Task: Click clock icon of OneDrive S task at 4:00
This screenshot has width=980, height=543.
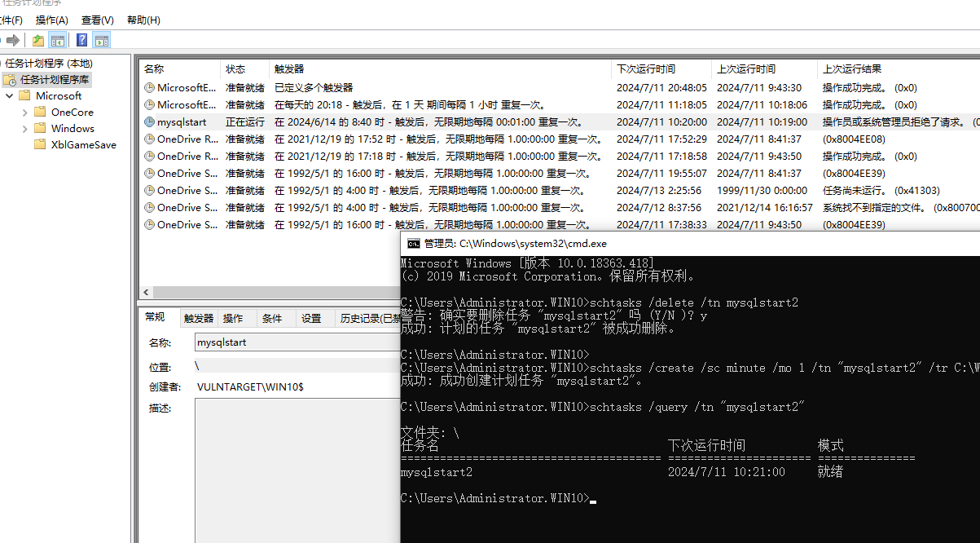Action: [x=149, y=190]
